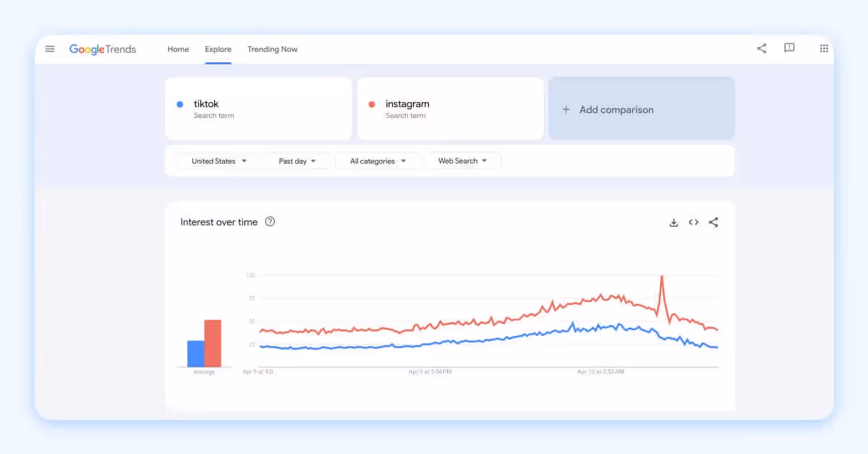
Task: Click the blue dot for tiktok term
Action: tap(180, 104)
